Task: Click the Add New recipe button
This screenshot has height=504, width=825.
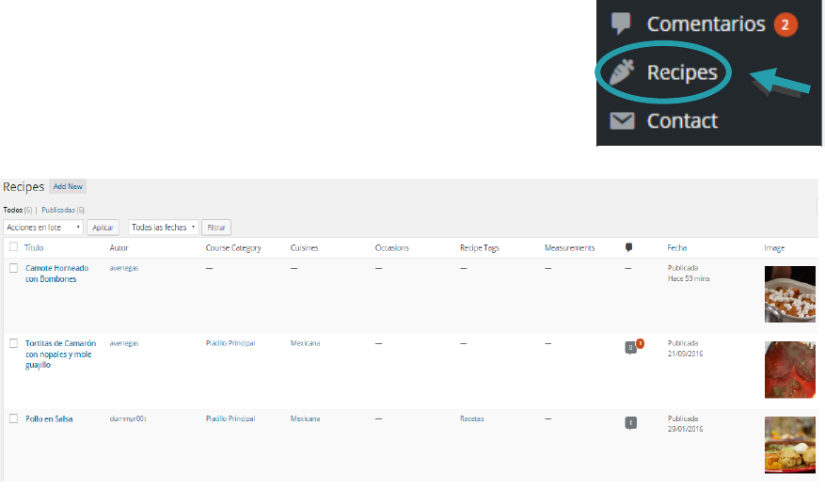Action: (68, 186)
